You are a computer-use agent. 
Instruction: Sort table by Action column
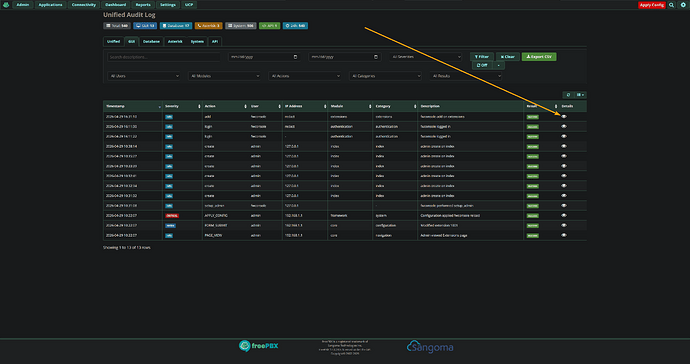[225, 106]
